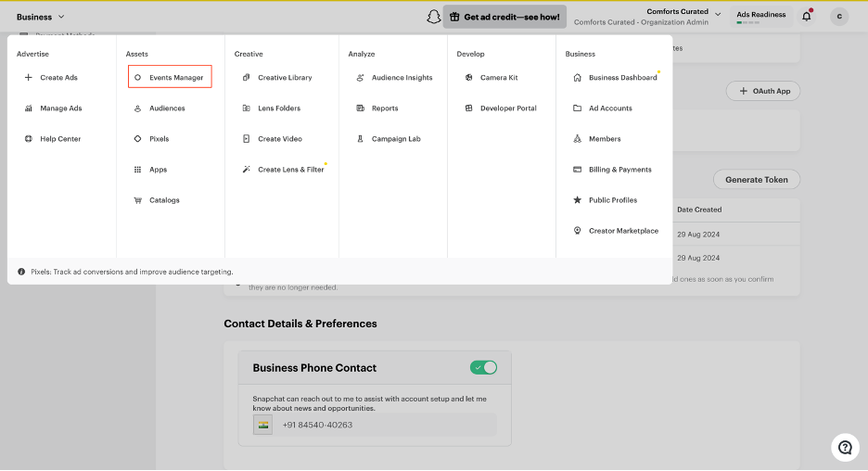Click the Ads Readiness progress bar

747,22
